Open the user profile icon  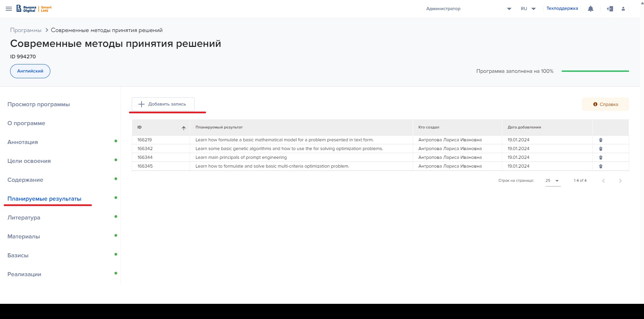(623, 9)
